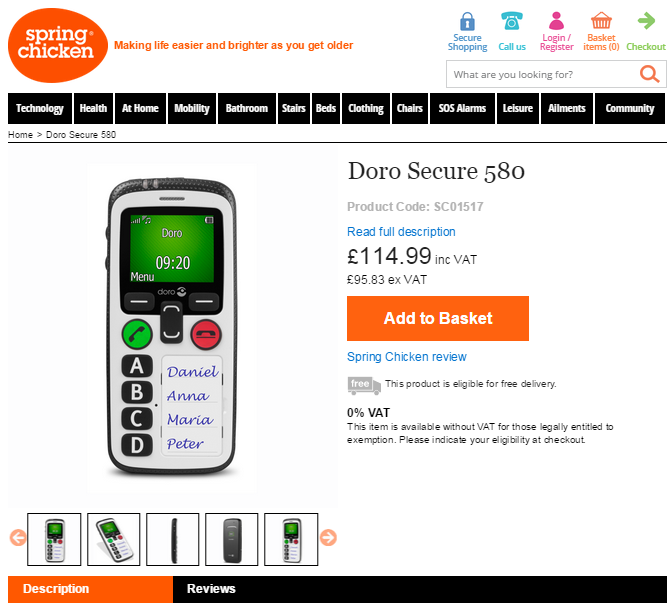Click the Home breadcrumb link

click(x=20, y=135)
